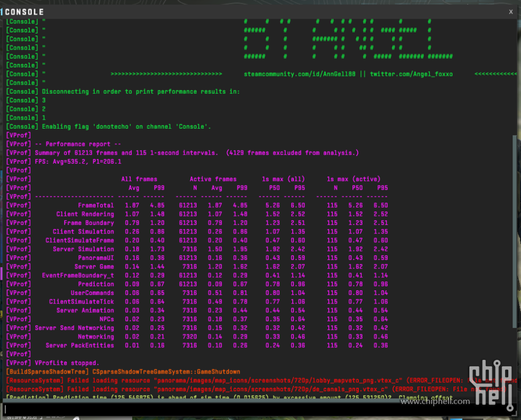Select the Server PackEntities row label
This screenshot has width=521, height=420.
pyautogui.click(x=80, y=345)
